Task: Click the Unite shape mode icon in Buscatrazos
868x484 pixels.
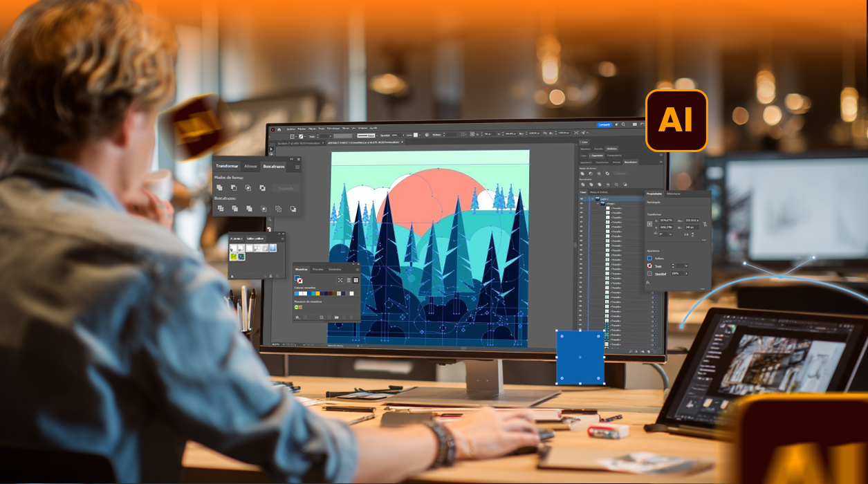Action: coord(219,187)
